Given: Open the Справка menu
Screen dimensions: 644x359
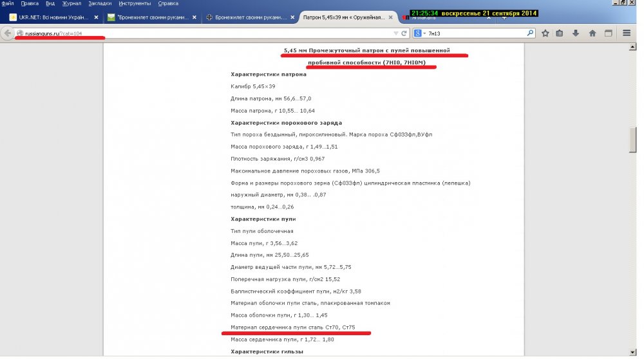Looking at the screenshot, I should coord(168,3).
